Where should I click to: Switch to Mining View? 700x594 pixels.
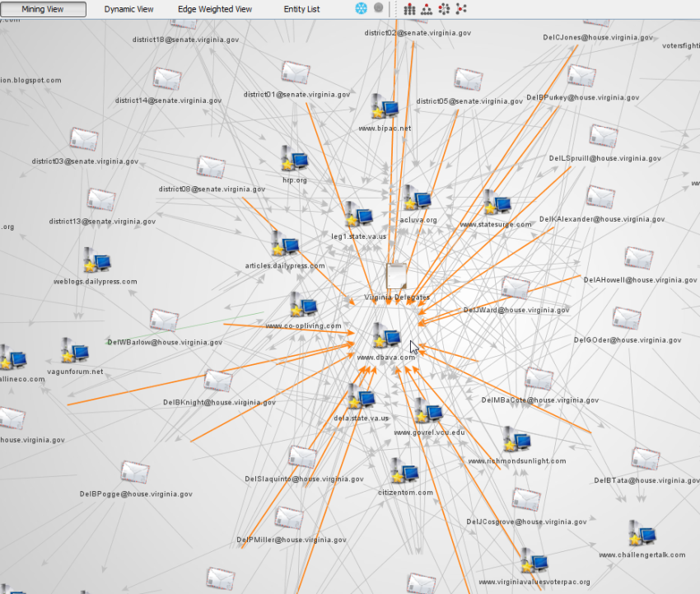coord(43,9)
